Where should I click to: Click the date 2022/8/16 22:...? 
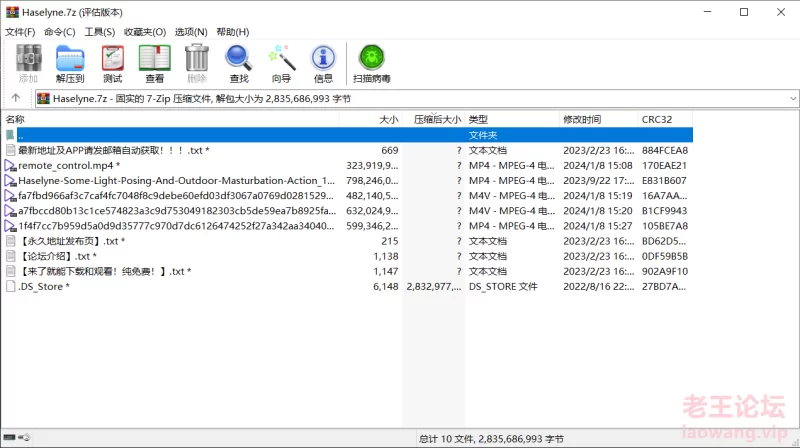point(599,286)
